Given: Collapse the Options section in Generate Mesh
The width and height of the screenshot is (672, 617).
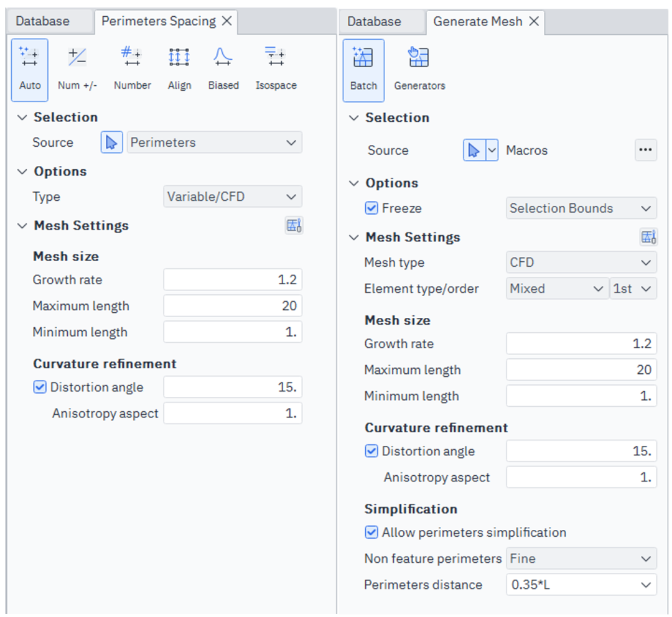Looking at the screenshot, I should click(354, 183).
